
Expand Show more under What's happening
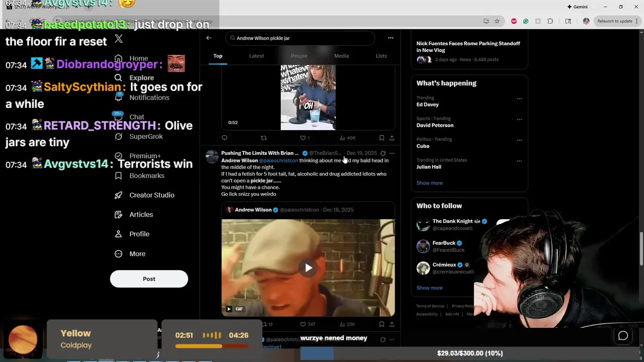click(430, 183)
